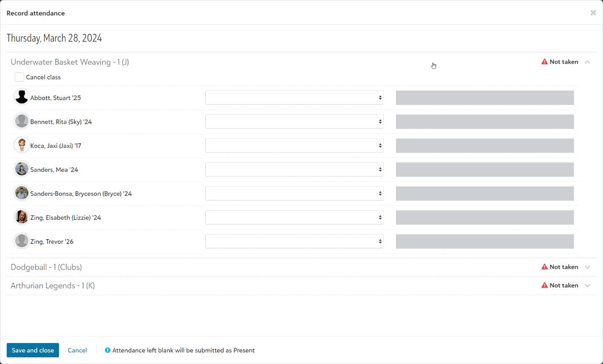Click Jaxi Koca's cartoon avatar
The image size is (603, 364).
tap(22, 145)
